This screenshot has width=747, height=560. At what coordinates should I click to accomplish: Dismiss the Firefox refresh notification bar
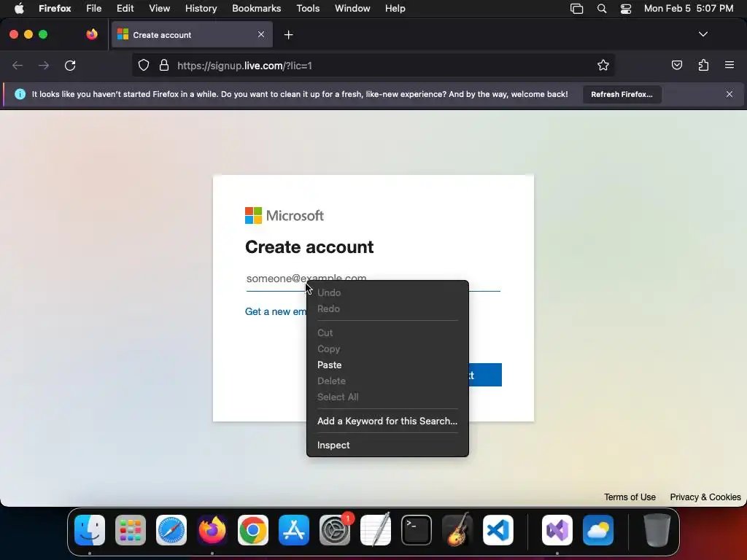(x=729, y=94)
